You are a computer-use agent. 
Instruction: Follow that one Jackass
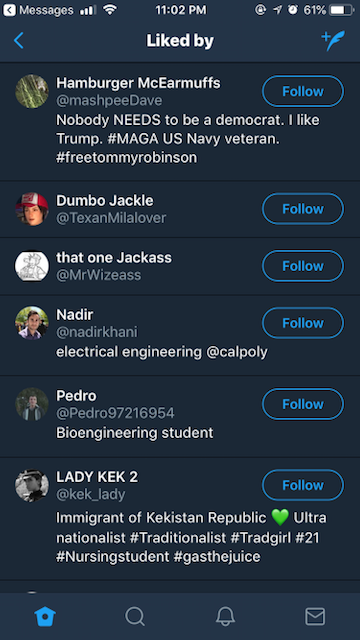pyautogui.click(x=303, y=266)
